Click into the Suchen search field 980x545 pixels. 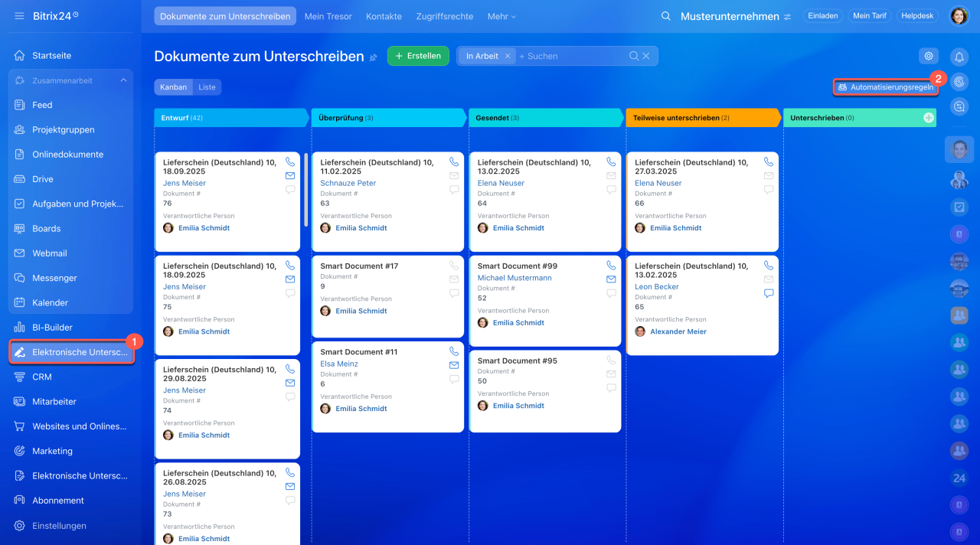pos(570,56)
